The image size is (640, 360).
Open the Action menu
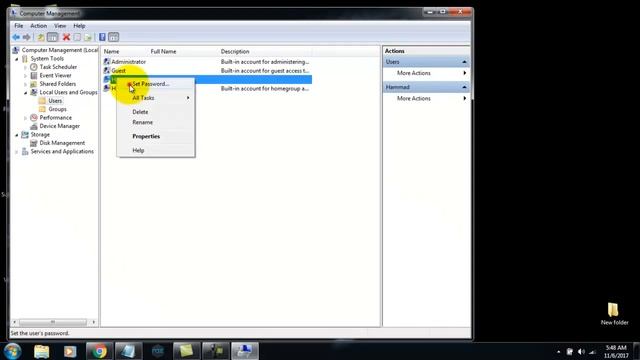point(38,26)
